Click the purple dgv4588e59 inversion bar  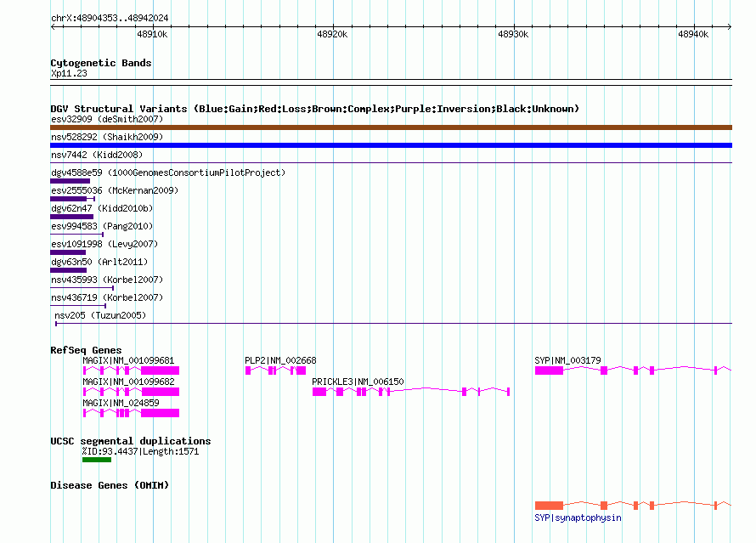coord(70,181)
